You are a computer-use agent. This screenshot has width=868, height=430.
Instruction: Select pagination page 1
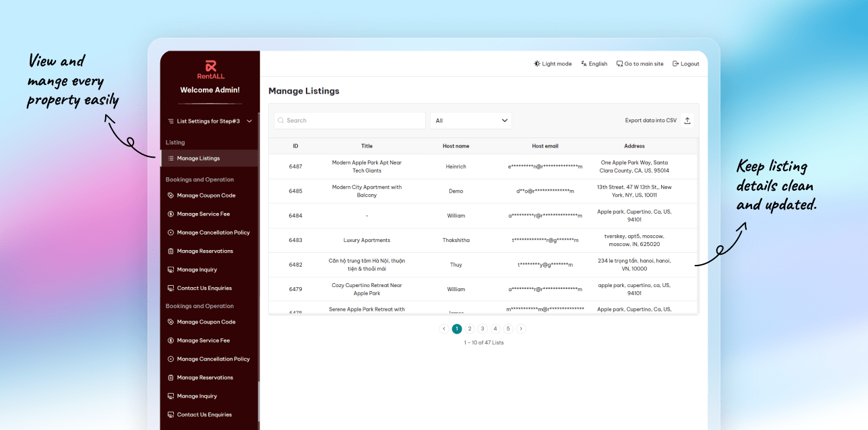(x=457, y=329)
